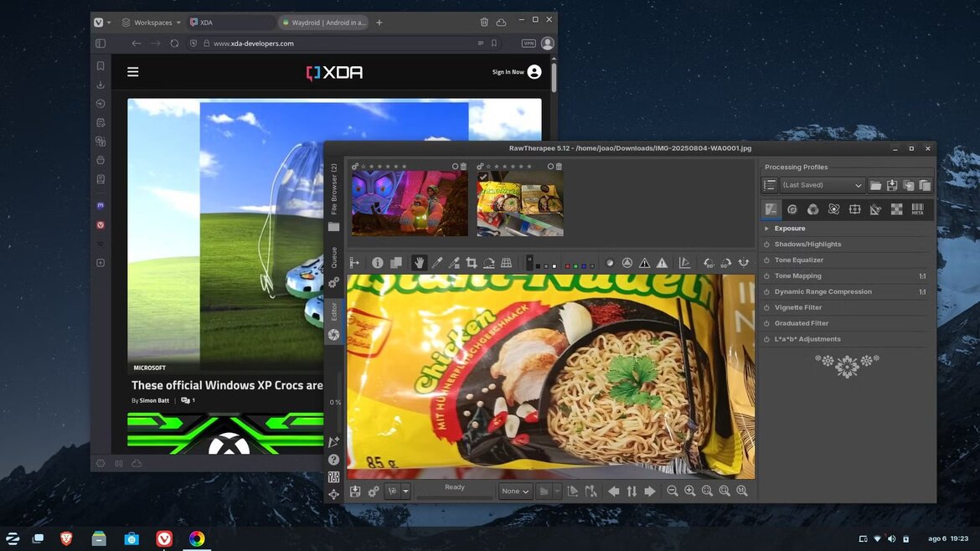Expand the Shadows/Highlights section
This screenshot has height=551, width=980.
(x=807, y=244)
